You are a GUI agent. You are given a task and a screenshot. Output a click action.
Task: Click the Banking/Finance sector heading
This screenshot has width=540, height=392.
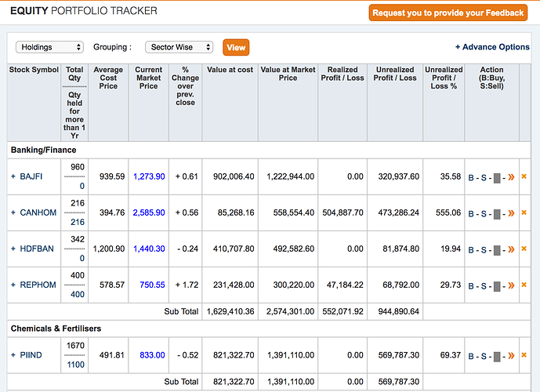point(43,151)
